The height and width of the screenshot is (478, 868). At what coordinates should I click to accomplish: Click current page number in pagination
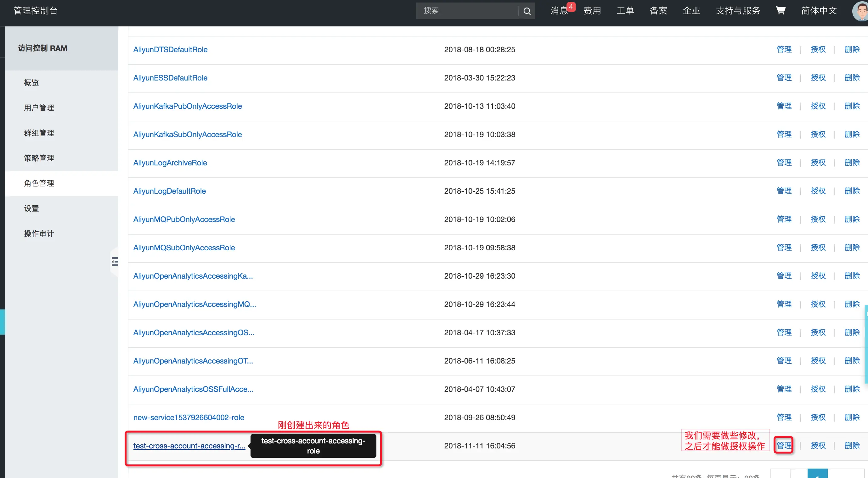click(817, 474)
